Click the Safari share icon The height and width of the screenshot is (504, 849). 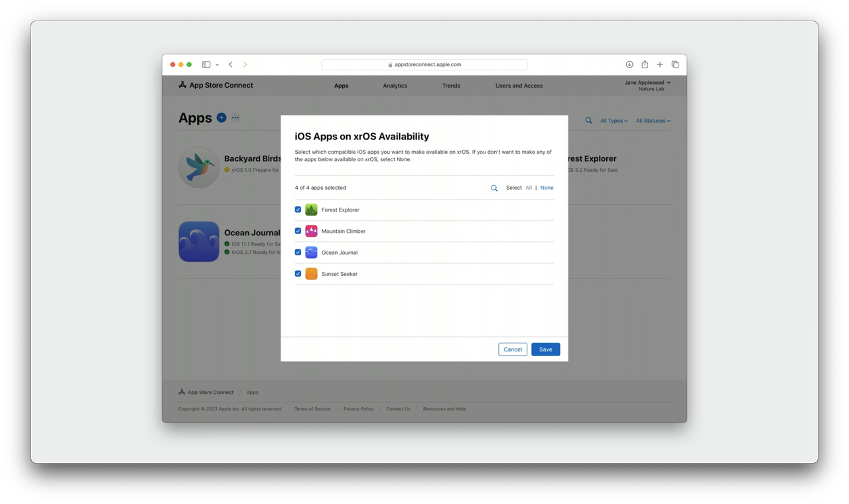coord(645,64)
